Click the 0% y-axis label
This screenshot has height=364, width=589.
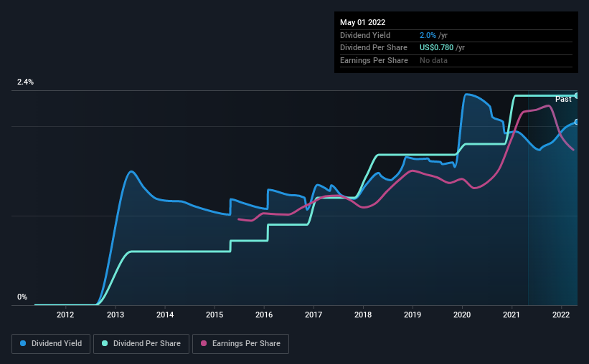click(x=22, y=297)
